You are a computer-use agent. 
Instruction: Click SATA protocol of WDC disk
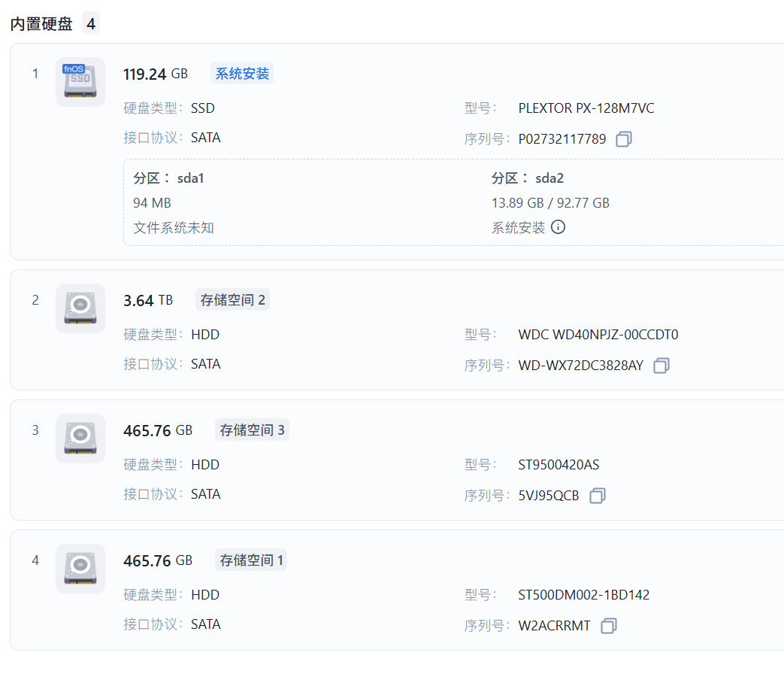[205, 364]
